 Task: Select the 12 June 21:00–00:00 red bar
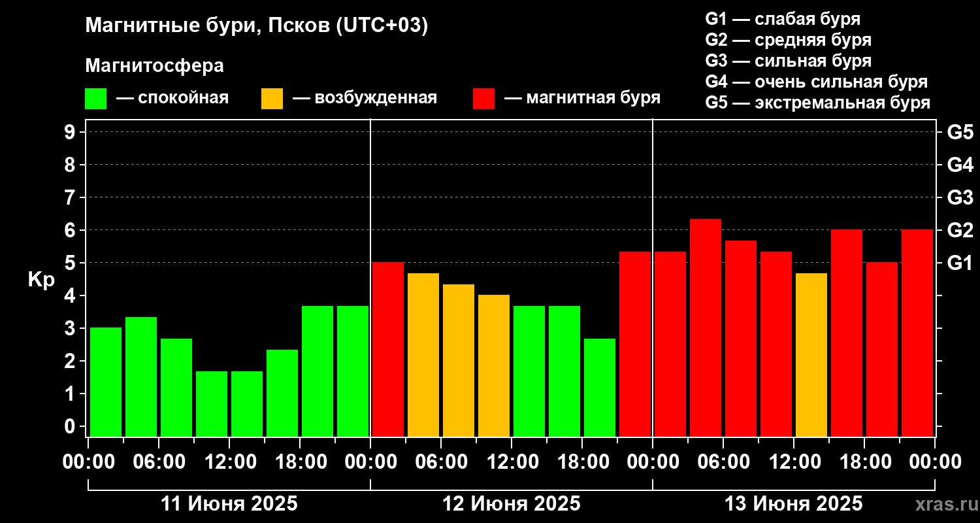pos(635,344)
